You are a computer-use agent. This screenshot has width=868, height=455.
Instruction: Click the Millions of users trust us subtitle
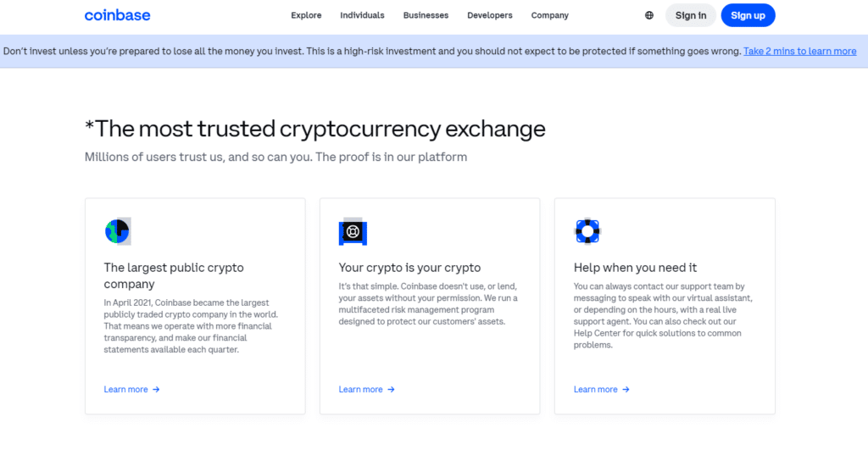275,158
